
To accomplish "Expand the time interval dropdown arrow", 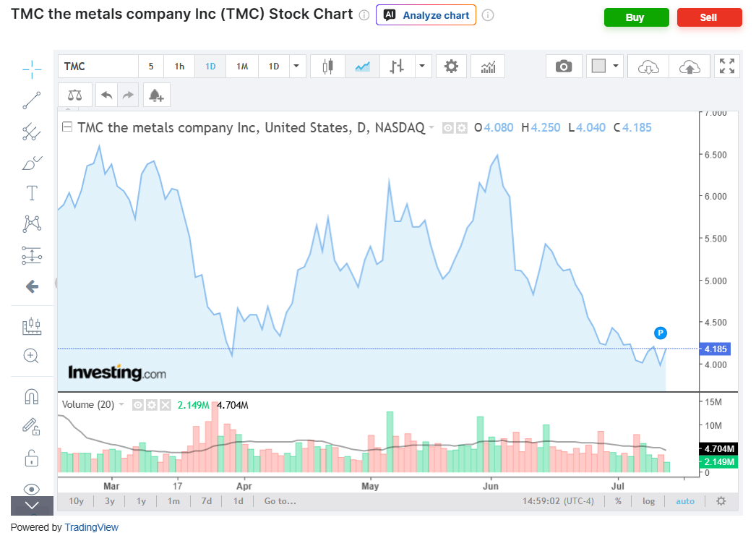I will (296, 66).
